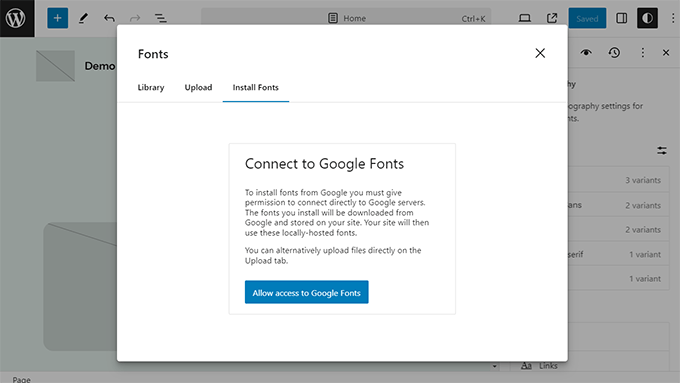The height and width of the screenshot is (383, 680).
Task: Select the Install Fonts tab
Action: tap(255, 87)
